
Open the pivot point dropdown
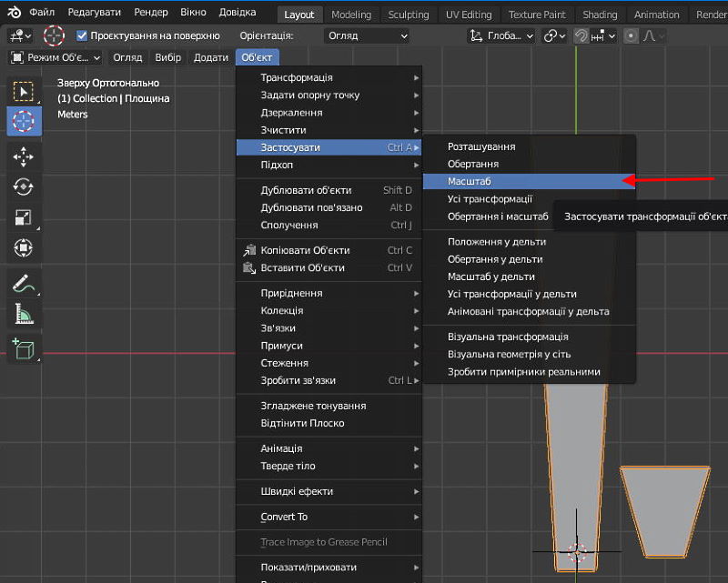(x=554, y=35)
